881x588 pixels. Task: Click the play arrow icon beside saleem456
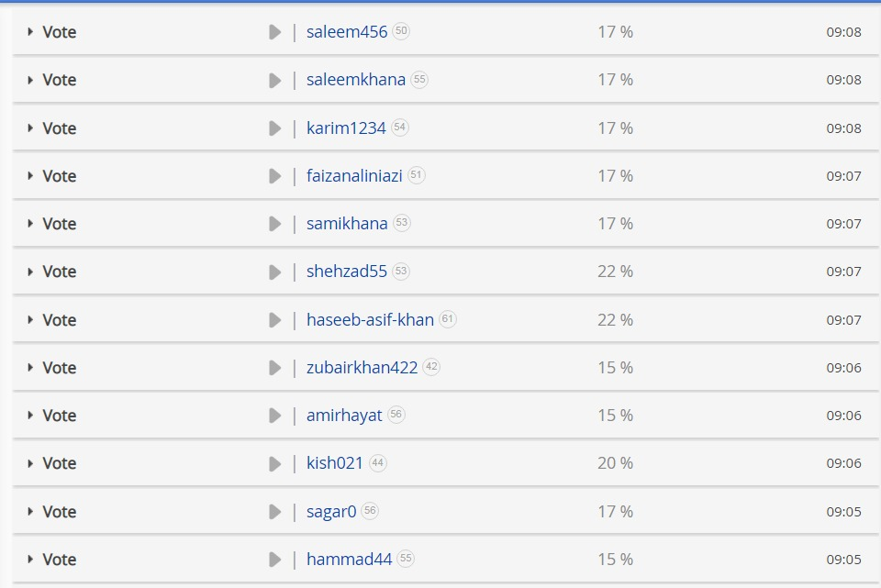(274, 32)
